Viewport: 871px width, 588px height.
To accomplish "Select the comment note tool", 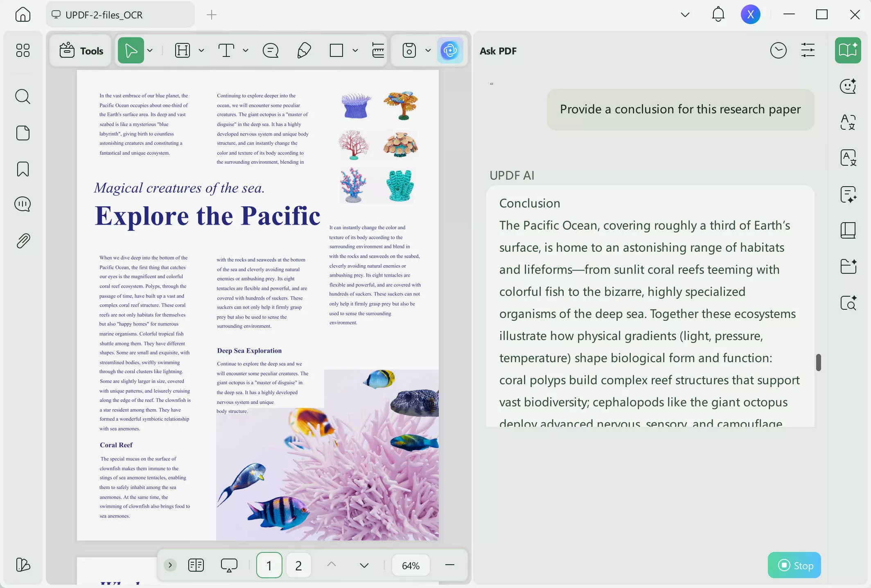I will pos(271,51).
